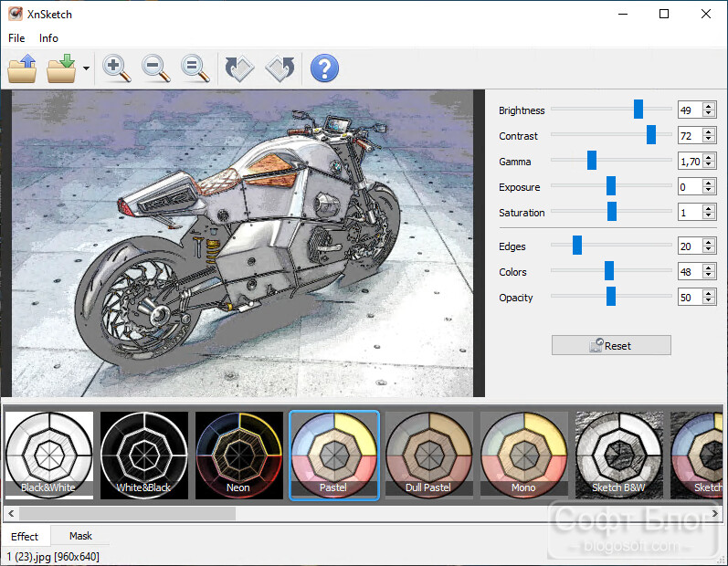Click the Reset button
728x566 pixels.
[x=611, y=346]
